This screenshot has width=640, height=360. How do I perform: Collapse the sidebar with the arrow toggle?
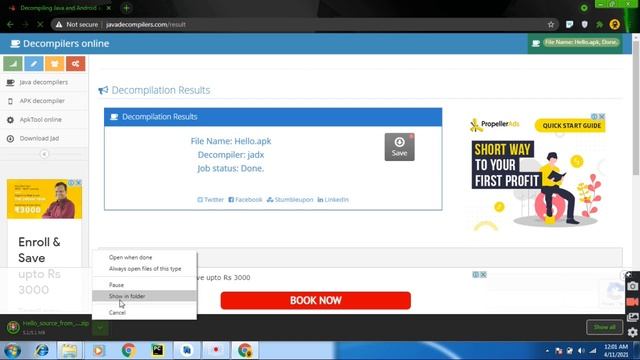(44, 154)
